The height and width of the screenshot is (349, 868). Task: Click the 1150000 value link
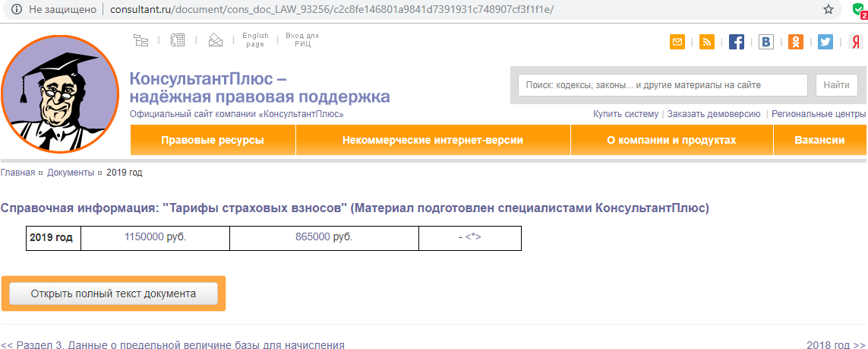144,237
